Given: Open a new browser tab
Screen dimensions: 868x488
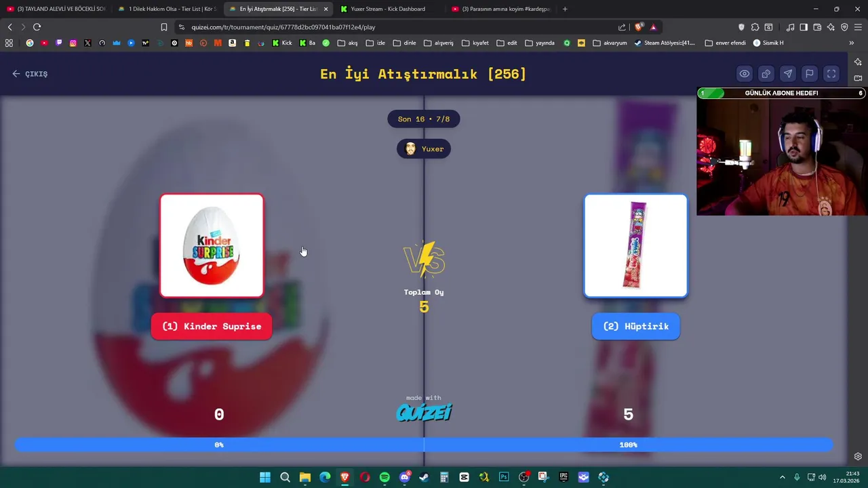Looking at the screenshot, I should click(565, 9).
